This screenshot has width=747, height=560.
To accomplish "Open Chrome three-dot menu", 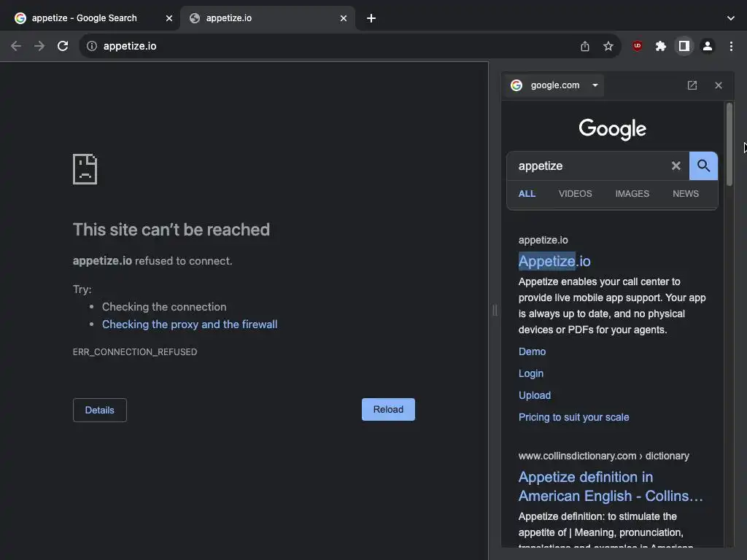I will (731, 46).
